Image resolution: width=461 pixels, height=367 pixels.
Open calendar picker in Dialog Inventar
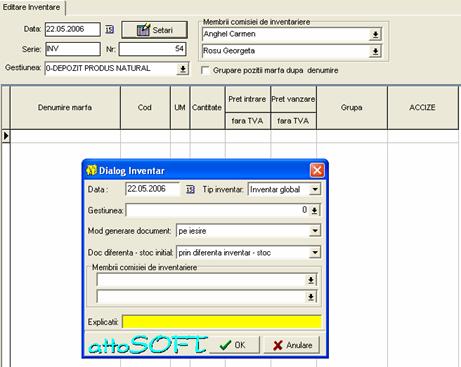pyautogui.click(x=190, y=189)
